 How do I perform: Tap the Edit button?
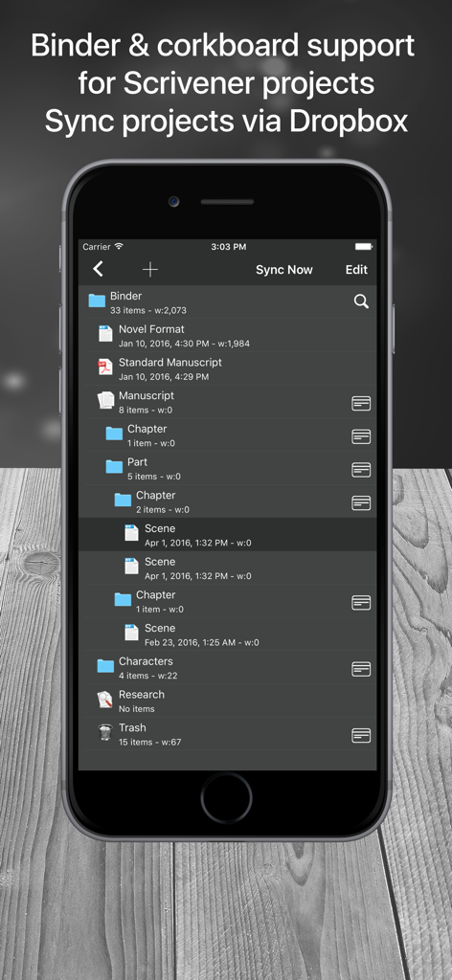(356, 270)
